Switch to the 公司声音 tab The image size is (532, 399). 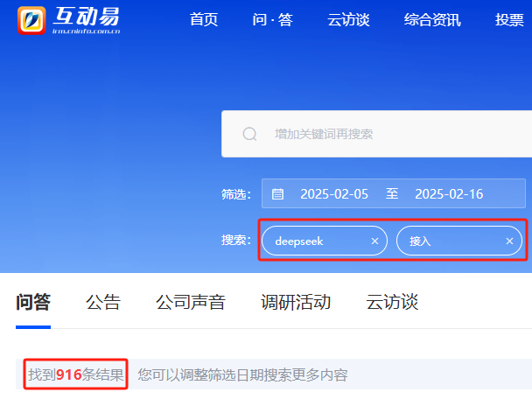pyautogui.click(x=191, y=302)
